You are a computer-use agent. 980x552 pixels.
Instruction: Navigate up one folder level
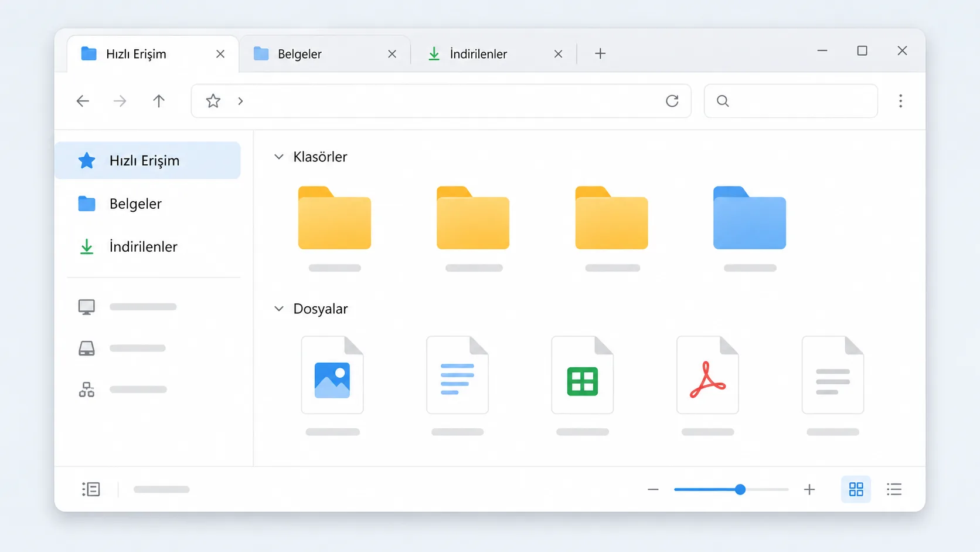click(159, 101)
